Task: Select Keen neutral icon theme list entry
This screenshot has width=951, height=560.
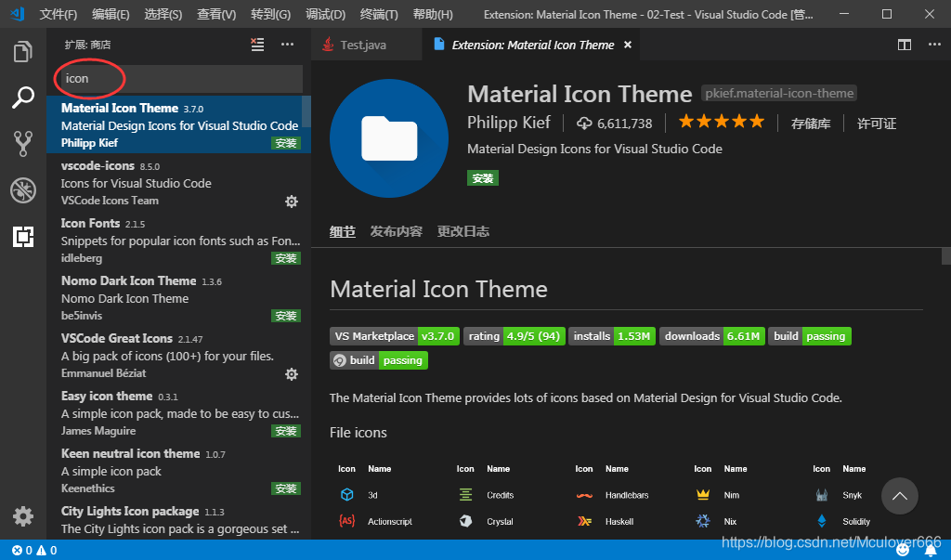Action: coord(178,470)
